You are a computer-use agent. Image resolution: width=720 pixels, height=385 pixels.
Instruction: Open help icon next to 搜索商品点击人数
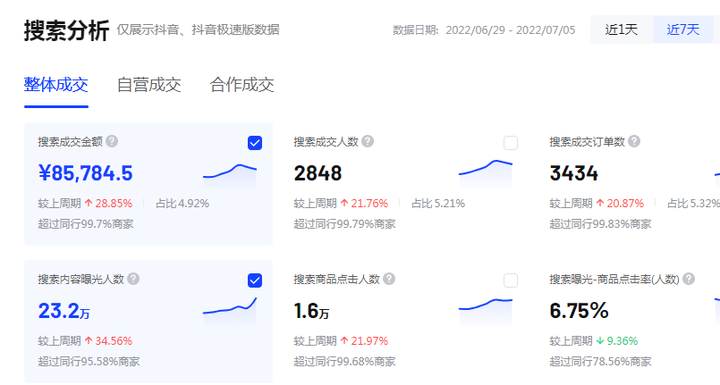(389, 279)
